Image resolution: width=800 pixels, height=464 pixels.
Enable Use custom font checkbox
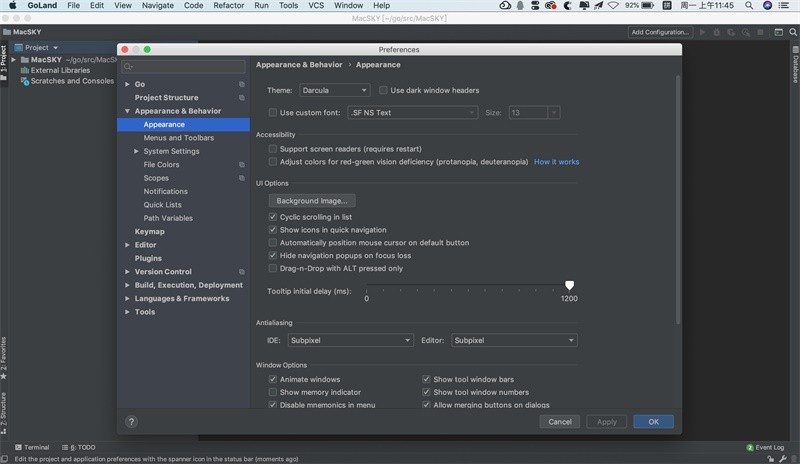pyautogui.click(x=273, y=113)
